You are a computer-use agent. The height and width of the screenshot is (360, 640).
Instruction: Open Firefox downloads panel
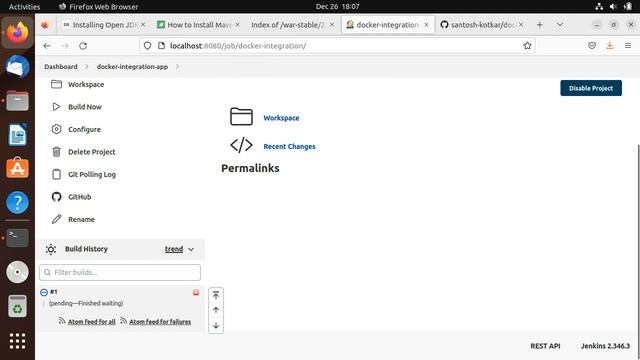point(609,46)
